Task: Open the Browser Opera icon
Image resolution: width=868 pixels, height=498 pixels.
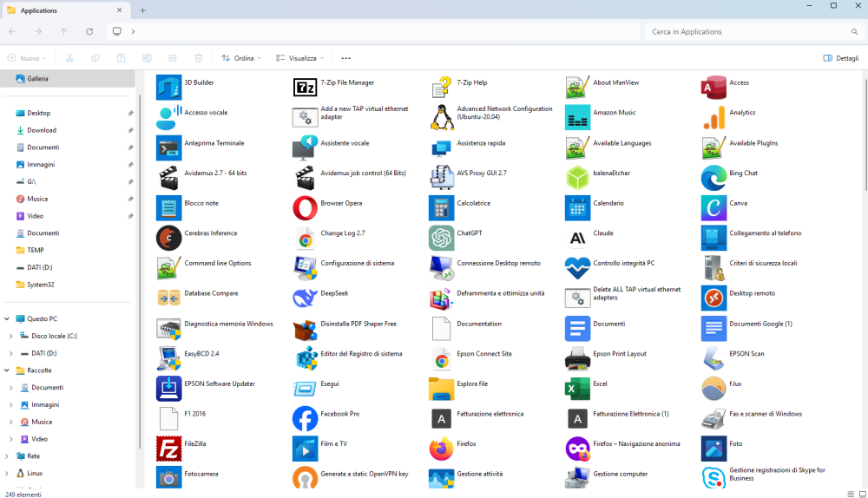Action: pos(305,208)
